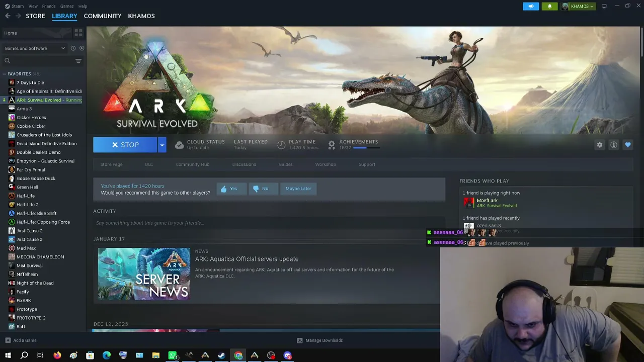This screenshot has height=362, width=644.
Task: Open the Friends menu
Action: (x=49, y=6)
